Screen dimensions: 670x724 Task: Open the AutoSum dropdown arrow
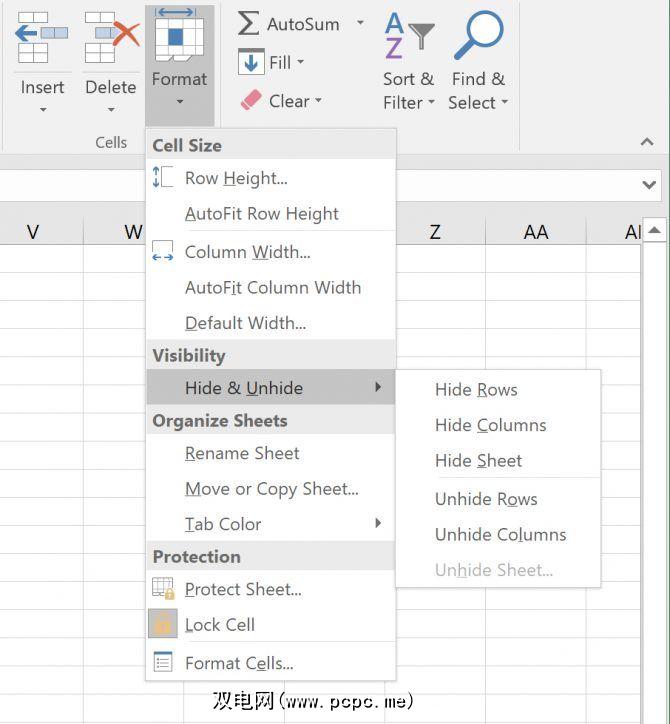tap(360, 23)
